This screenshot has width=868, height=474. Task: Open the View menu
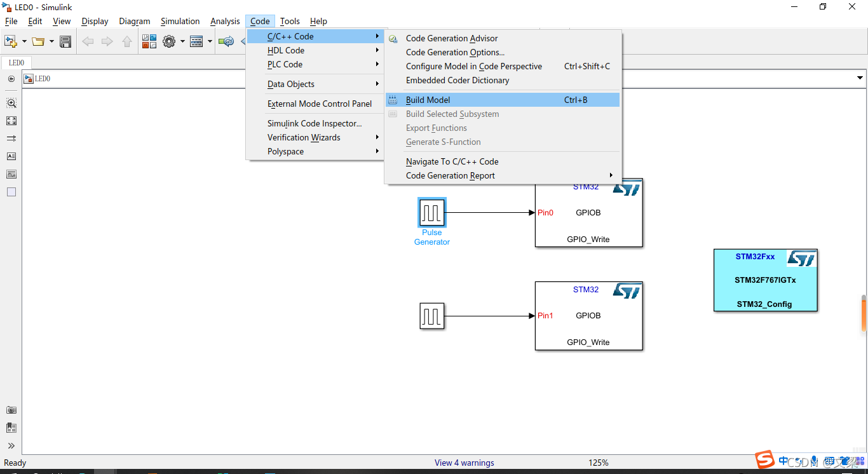62,21
